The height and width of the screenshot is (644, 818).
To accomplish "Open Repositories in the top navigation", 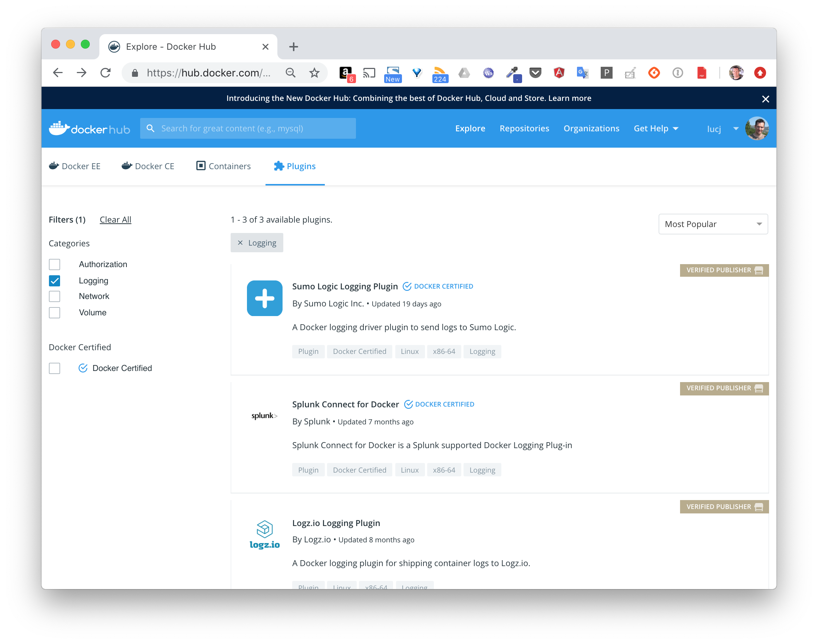I will pyautogui.click(x=524, y=129).
